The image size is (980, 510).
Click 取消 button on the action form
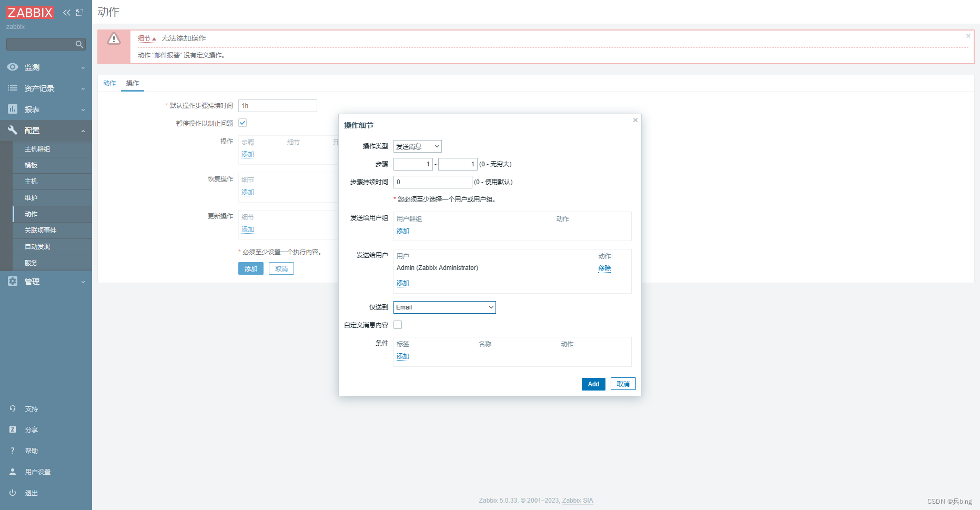pyautogui.click(x=281, y=269)
